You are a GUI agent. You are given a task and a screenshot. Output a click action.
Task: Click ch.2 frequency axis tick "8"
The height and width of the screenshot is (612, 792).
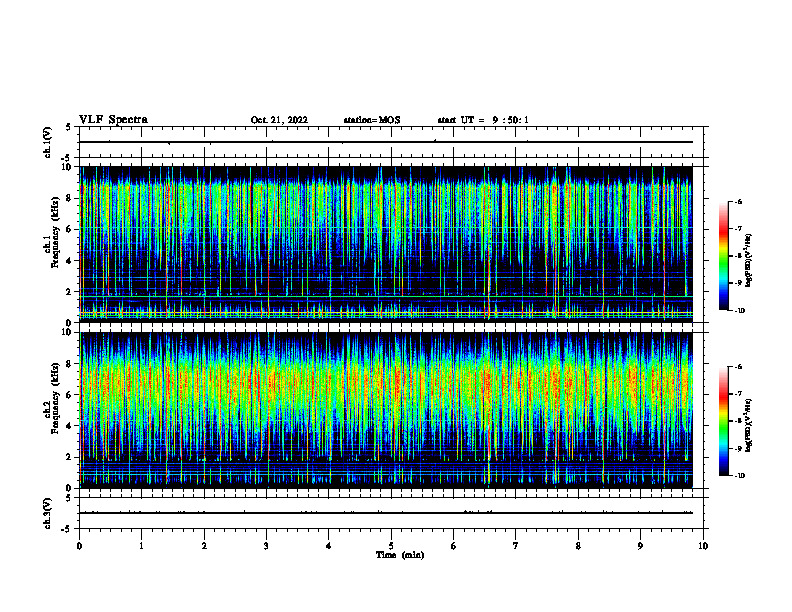[69, 364]
